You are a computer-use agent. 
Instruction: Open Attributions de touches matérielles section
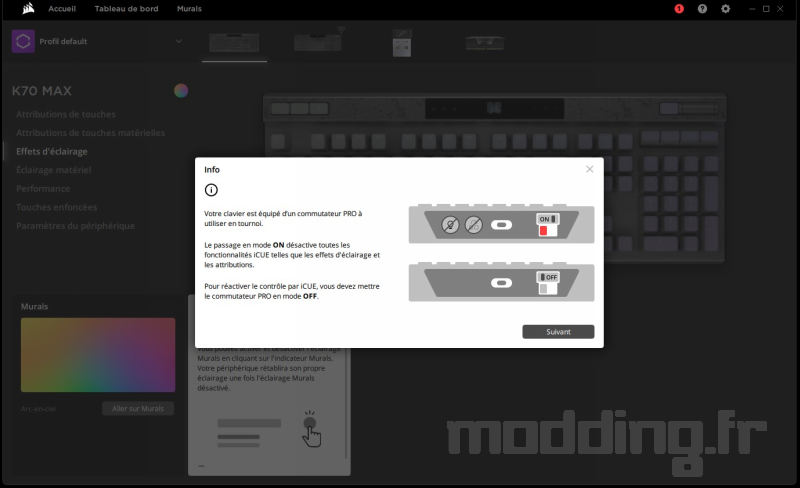(90, 133)
